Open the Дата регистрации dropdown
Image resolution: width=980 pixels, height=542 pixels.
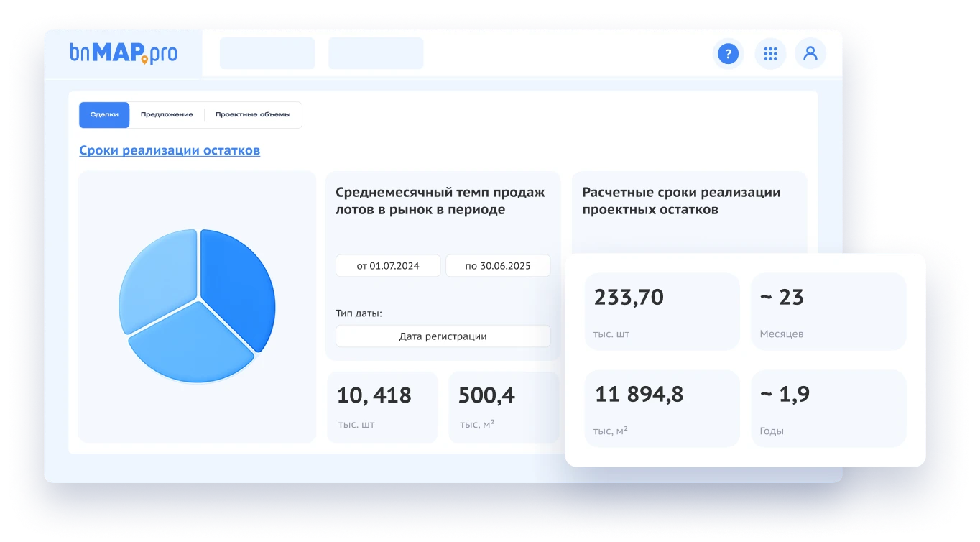(x=443, y=336)
